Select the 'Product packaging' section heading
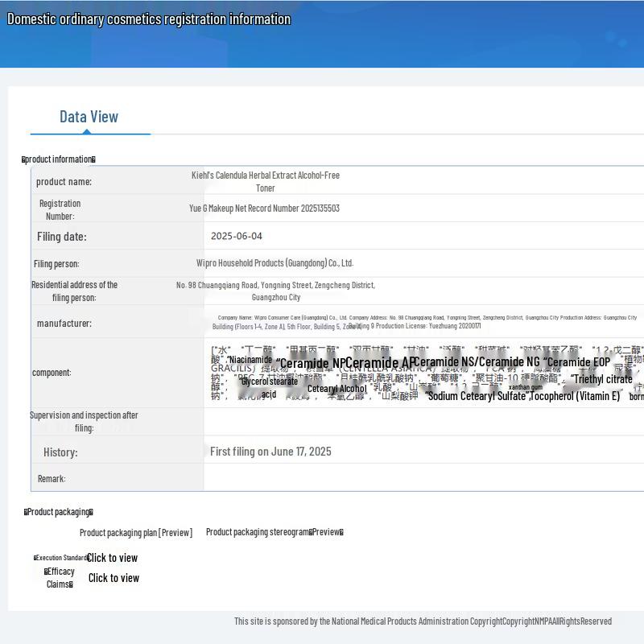This screenshot has width=644, height=644. (x=58, y=512)
